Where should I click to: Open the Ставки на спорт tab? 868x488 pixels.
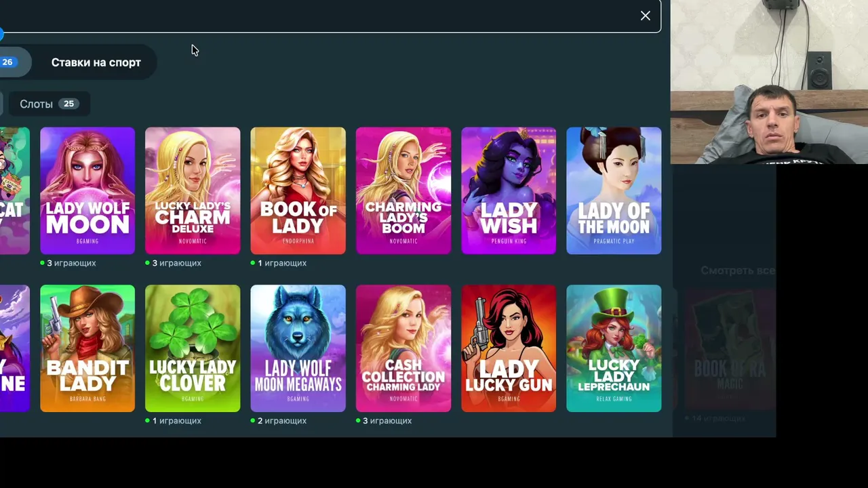96,62
